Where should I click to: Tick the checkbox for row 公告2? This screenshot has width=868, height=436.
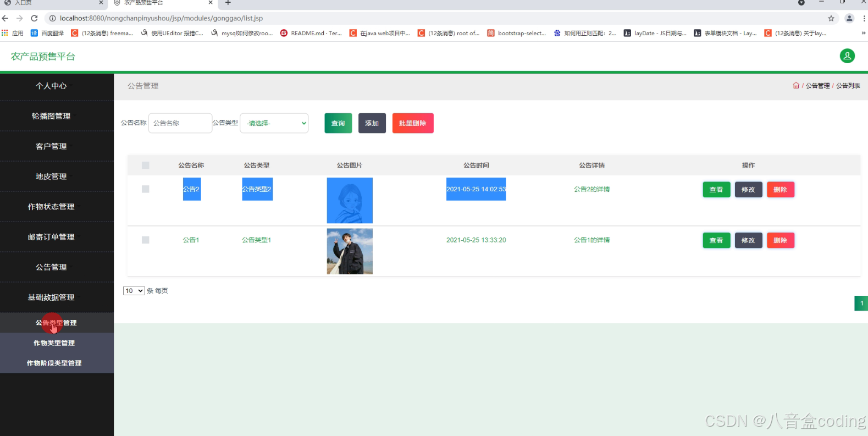146,189
